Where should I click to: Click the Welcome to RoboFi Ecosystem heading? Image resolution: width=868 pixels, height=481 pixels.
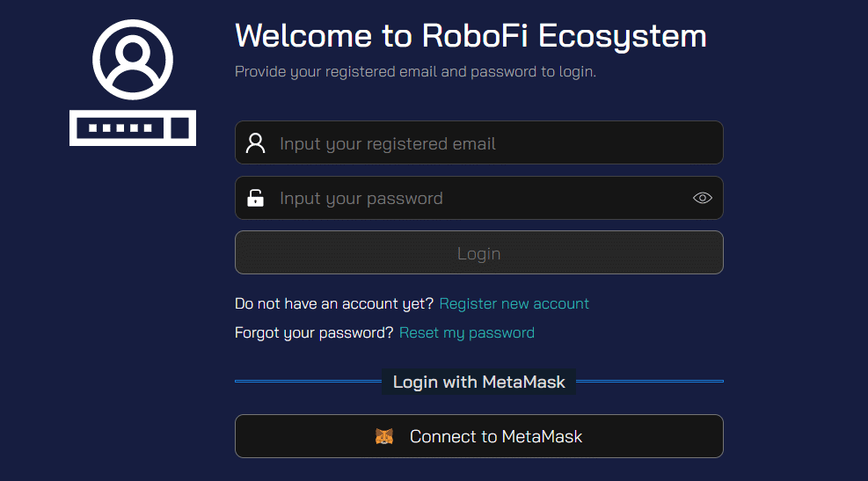point(470,36)
